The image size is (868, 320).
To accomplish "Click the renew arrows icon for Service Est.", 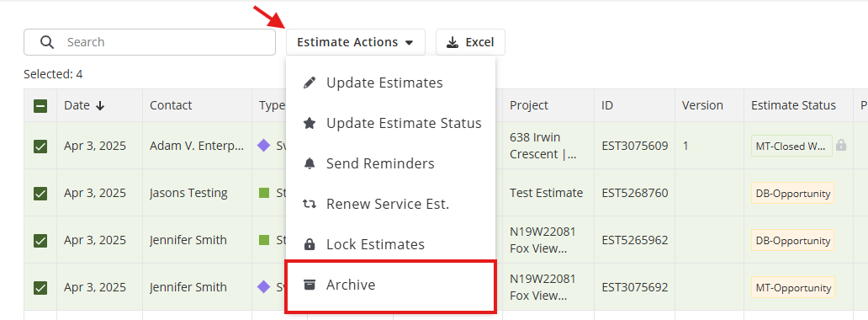I will 310,204.
